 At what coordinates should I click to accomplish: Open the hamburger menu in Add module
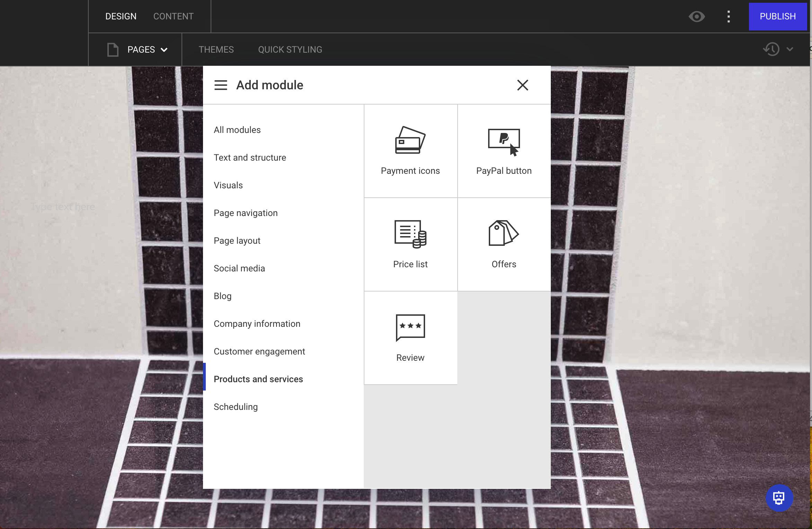[x=221, y=85]
